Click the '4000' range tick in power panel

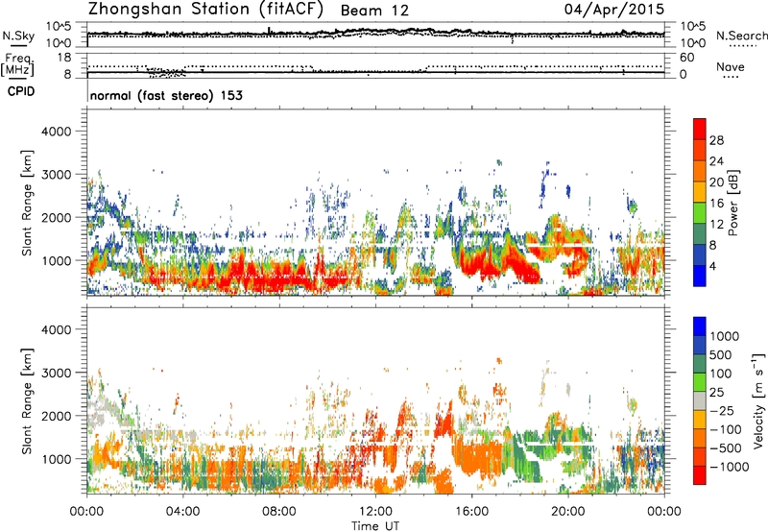tap(57, 132)
